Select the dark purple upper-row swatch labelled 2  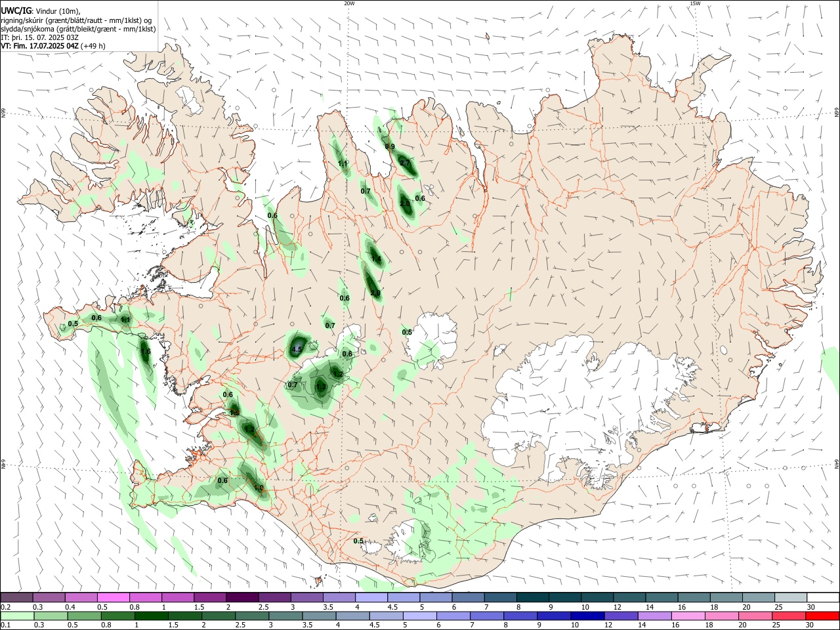tap(241, 598)
